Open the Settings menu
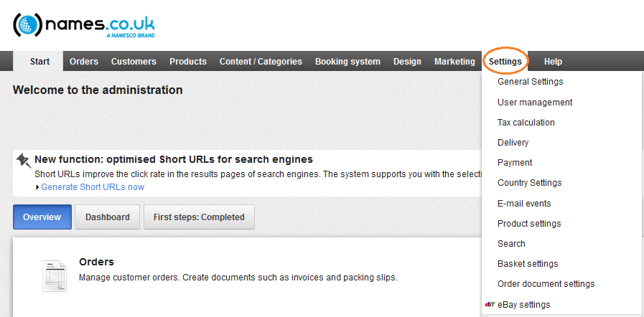644x317 pixels. pyautogui.click(x=505, y=62)
